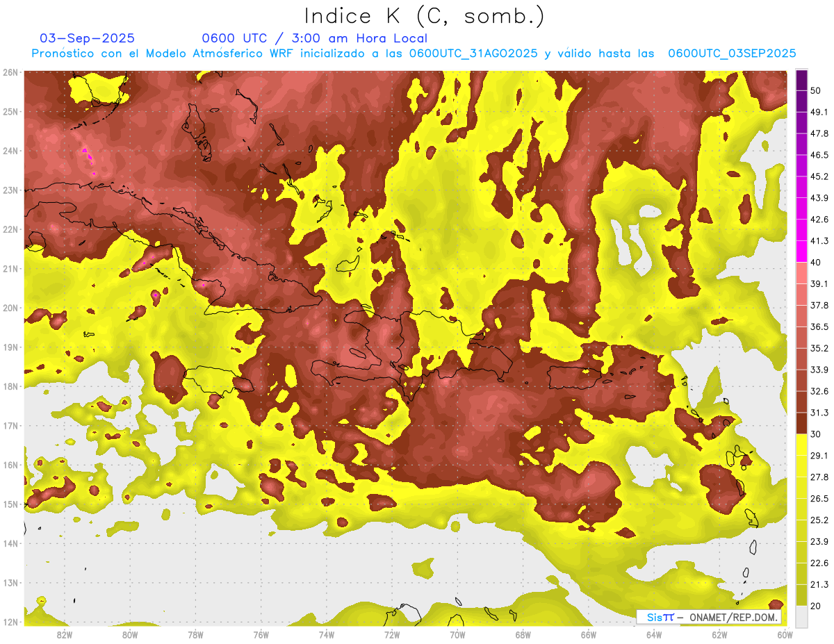Select the "16N" latitude tick label
834x644 pixels.
coord(10,465)
